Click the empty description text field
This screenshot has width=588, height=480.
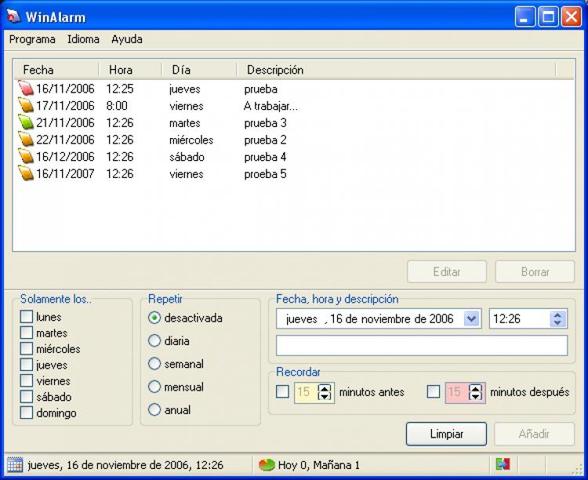422,345
